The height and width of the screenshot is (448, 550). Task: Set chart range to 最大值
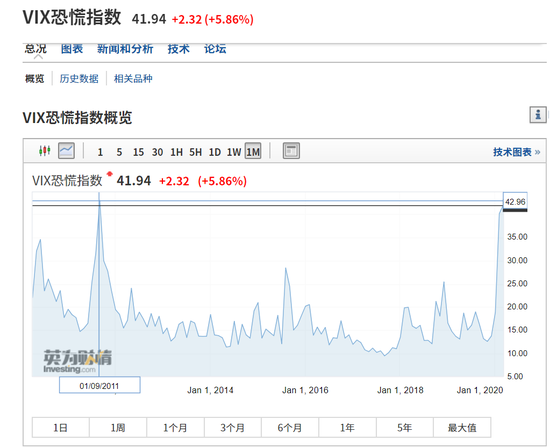[462, 427]
